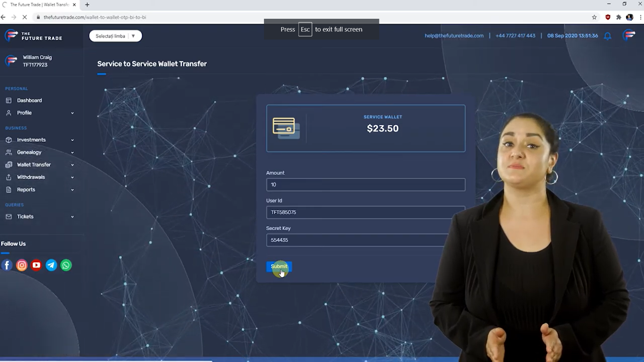Stop loading the page
644x362 pixels.
[x=24, y=17]
